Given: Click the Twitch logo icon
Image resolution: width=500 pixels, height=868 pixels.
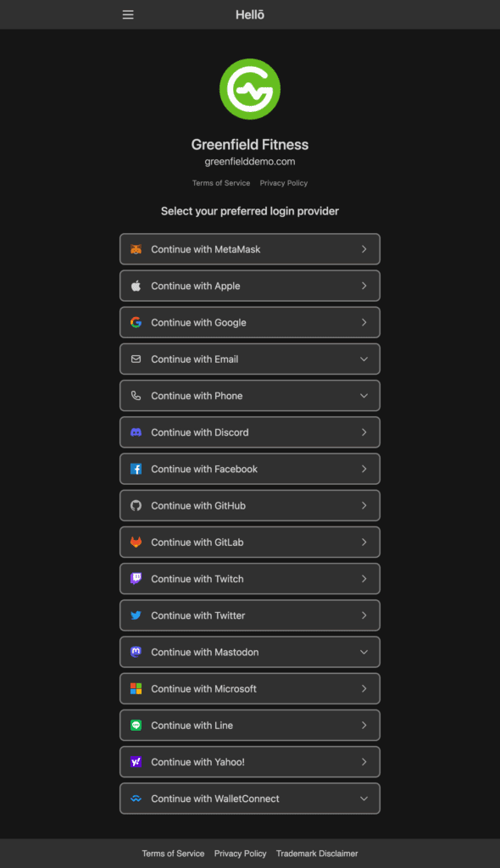Looking at the screenshot, I should pos(136,578).
